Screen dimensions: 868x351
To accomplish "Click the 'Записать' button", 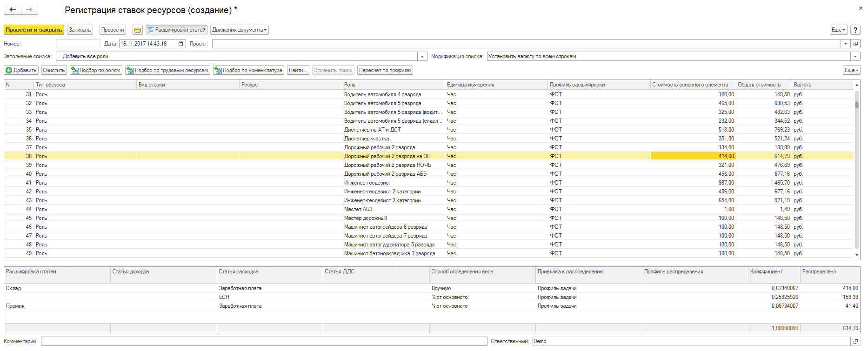I will click(80, 30).
